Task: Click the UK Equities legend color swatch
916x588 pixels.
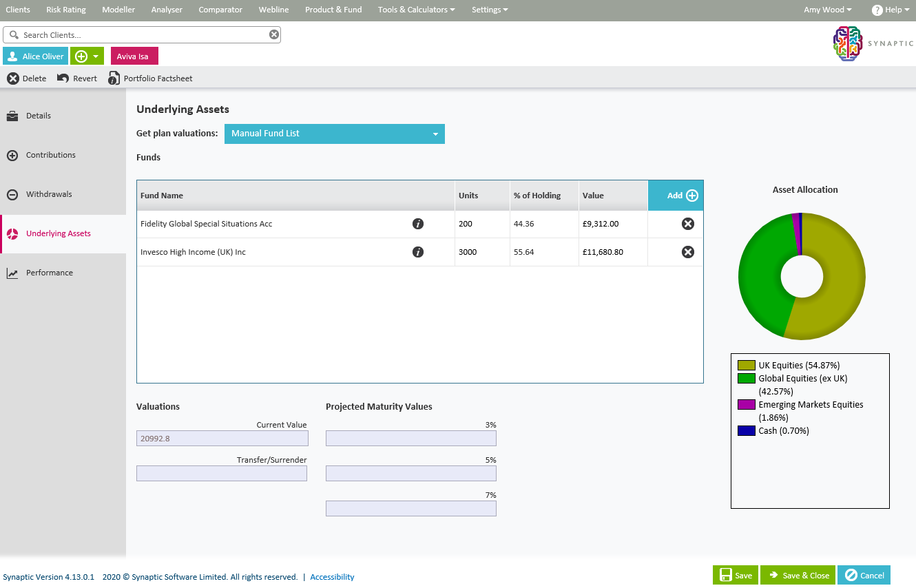Action: pyautogui.click(x=746, y=366)
